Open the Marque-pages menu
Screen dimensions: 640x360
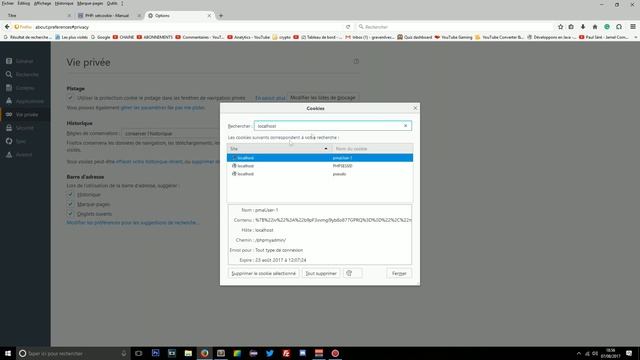90,3
